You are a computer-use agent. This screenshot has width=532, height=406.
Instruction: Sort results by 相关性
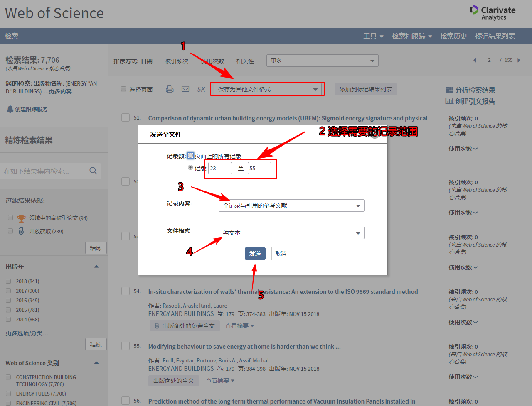(245, 61)
